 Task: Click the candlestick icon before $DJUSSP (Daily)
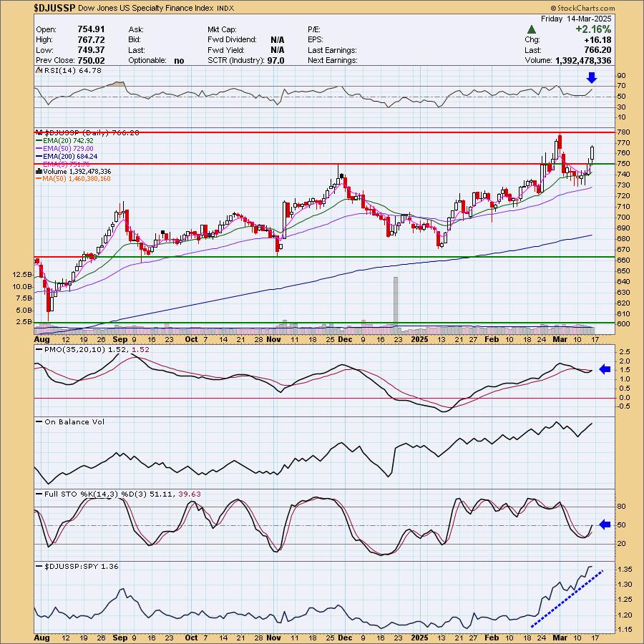point(40,132)
